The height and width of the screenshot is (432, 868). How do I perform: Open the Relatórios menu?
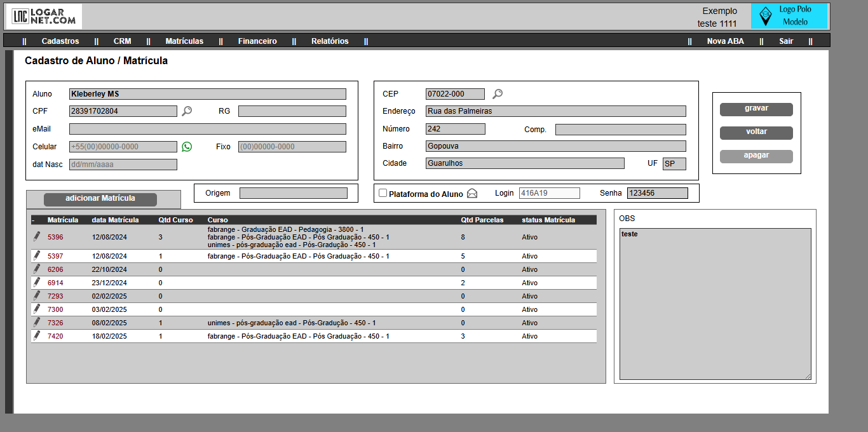coord(330,41)
